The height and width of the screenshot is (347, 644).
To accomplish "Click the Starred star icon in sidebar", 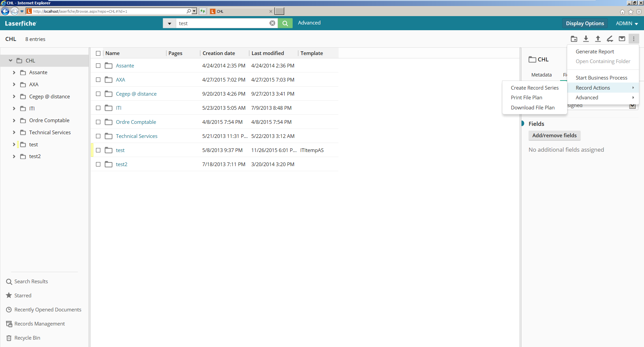I will tap(9, 295).
